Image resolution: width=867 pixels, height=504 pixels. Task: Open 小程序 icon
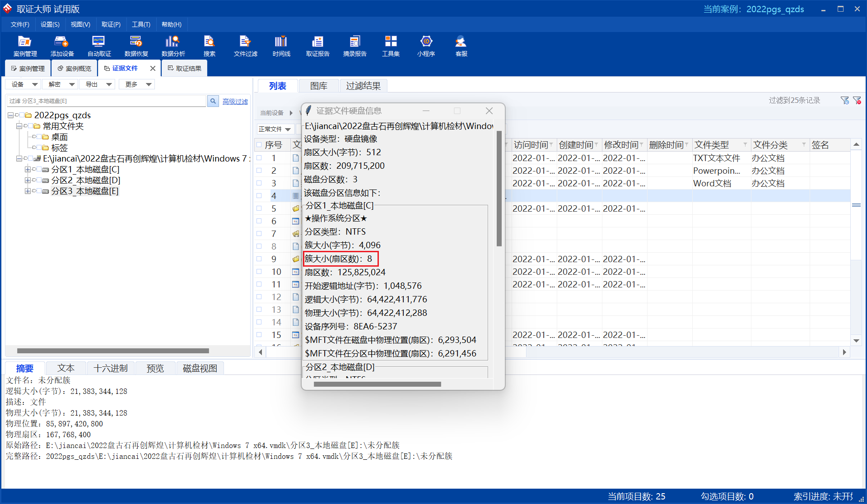pyautogui.click(x=426, y=46)
